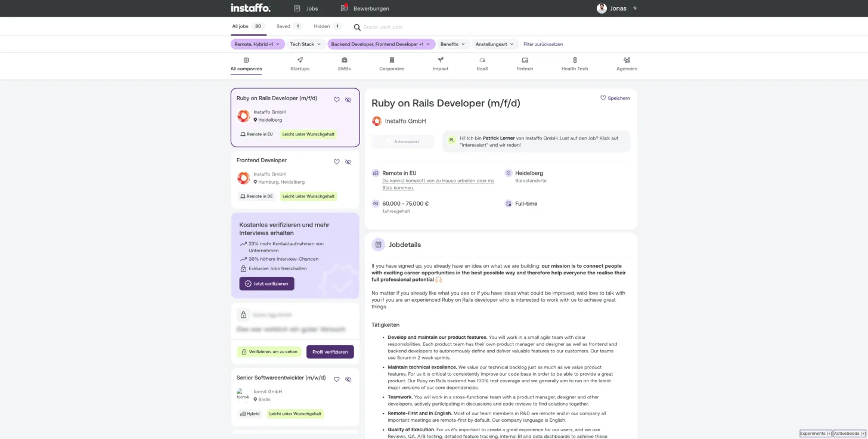Select the Agencies people icon
Viewport: 868px width, 439px height.
[x=627, y=60]
